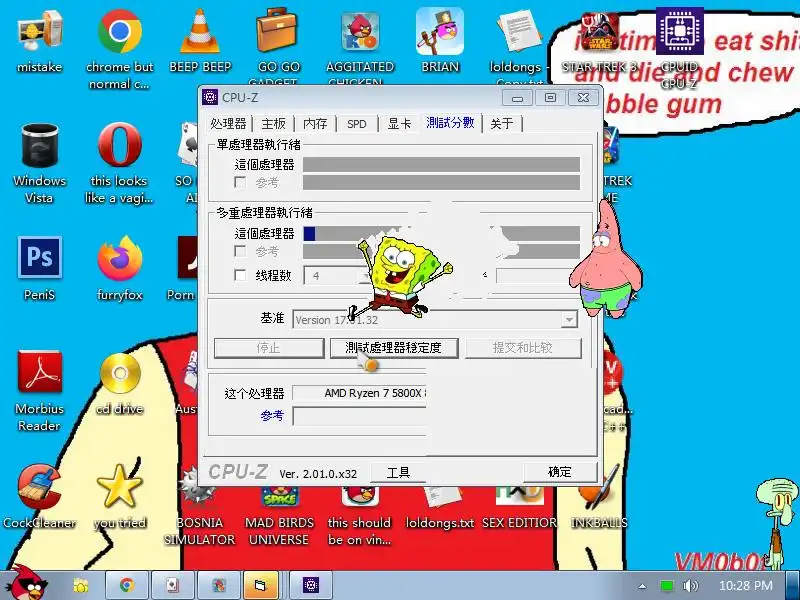Open STAR TREK 3 desktop icon
Image resolution: width=800 pixels, height=600 pixels.
tap(599, 32)
